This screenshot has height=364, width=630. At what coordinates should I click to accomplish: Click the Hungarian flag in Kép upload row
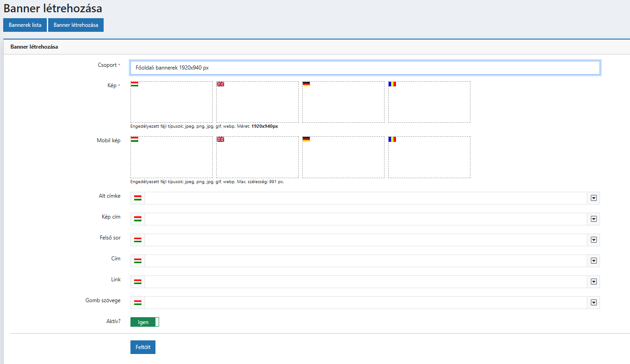tap(135, 84)
